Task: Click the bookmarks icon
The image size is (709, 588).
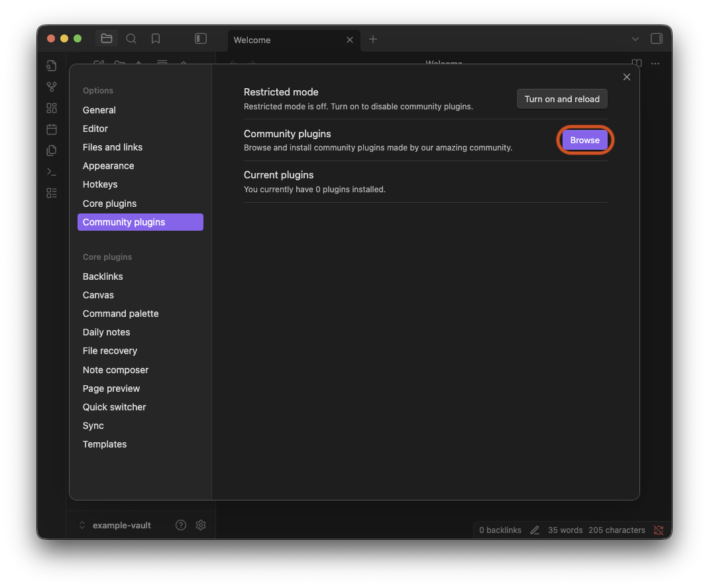Action: coord(156,38)
